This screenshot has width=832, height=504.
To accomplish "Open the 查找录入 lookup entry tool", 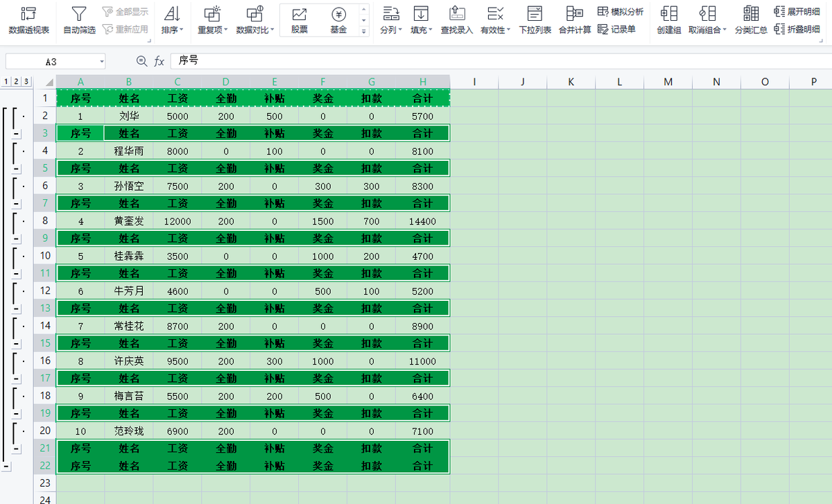I will (x=457, y=21).
